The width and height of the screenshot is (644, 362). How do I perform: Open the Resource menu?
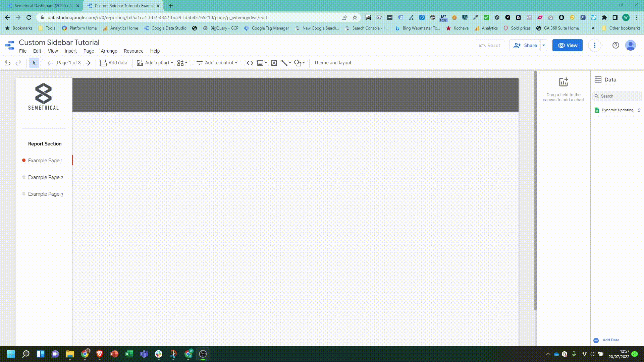133,51
